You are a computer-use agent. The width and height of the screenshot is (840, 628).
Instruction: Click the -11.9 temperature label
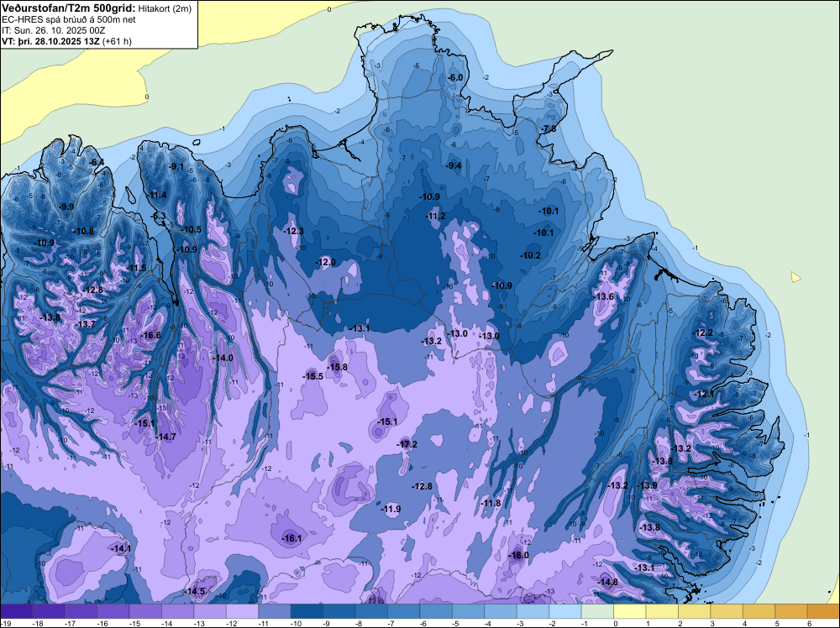click(x=391, y=509)
